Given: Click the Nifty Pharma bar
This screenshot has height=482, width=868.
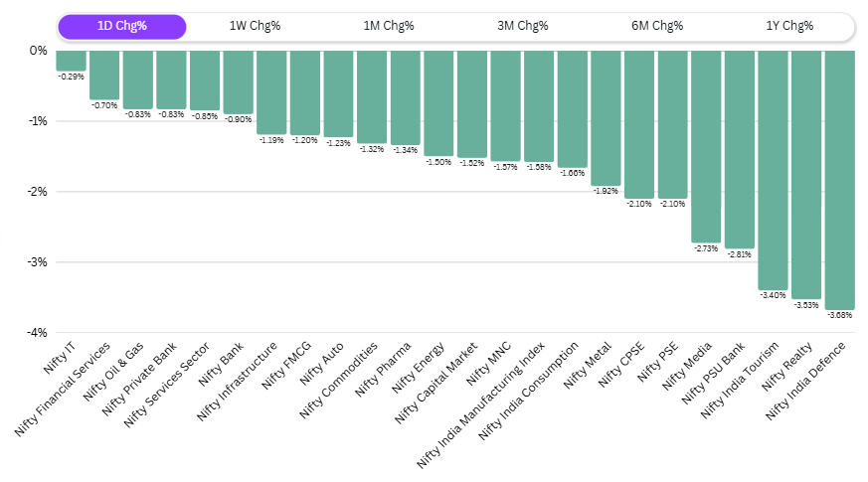Looking at the screenshot, I should [x=405, y=97].
